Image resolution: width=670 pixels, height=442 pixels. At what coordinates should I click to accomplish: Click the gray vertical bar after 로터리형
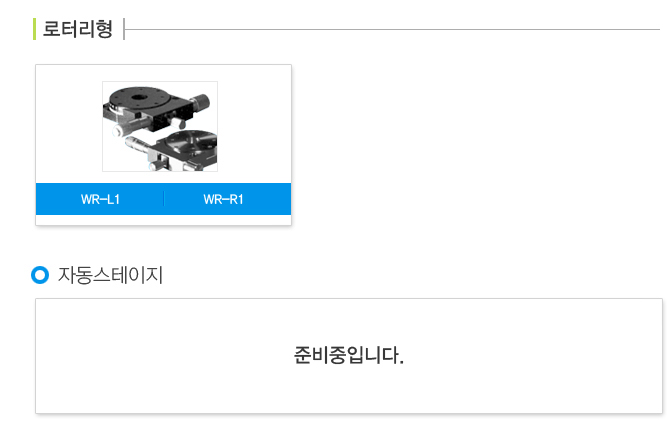tap(124, 29)
